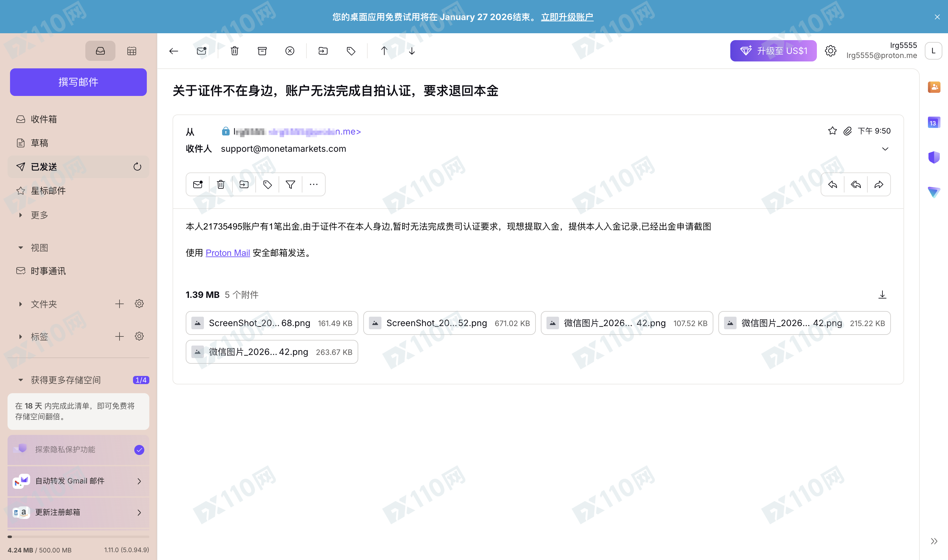
Task: Click the reply arrow icon
Action: coord(833,185)
